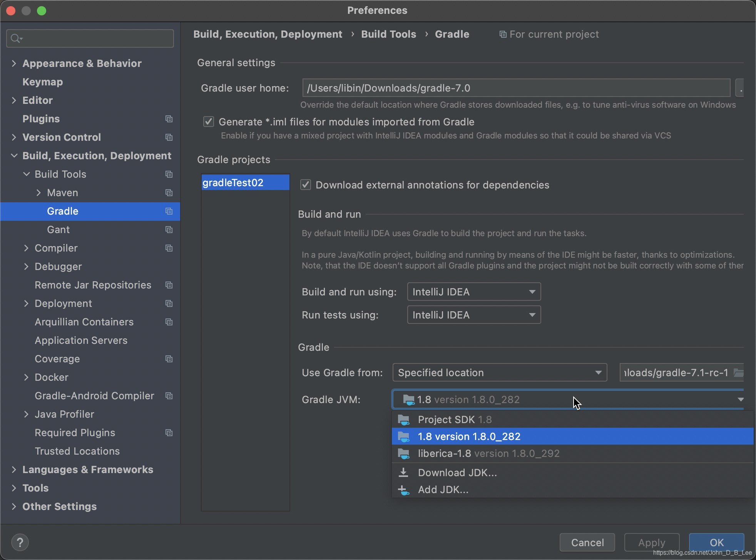Choose liberica-1.8 version 1.8.0_292 option
The image size is (756, 560).
click(x=488, y=453)
